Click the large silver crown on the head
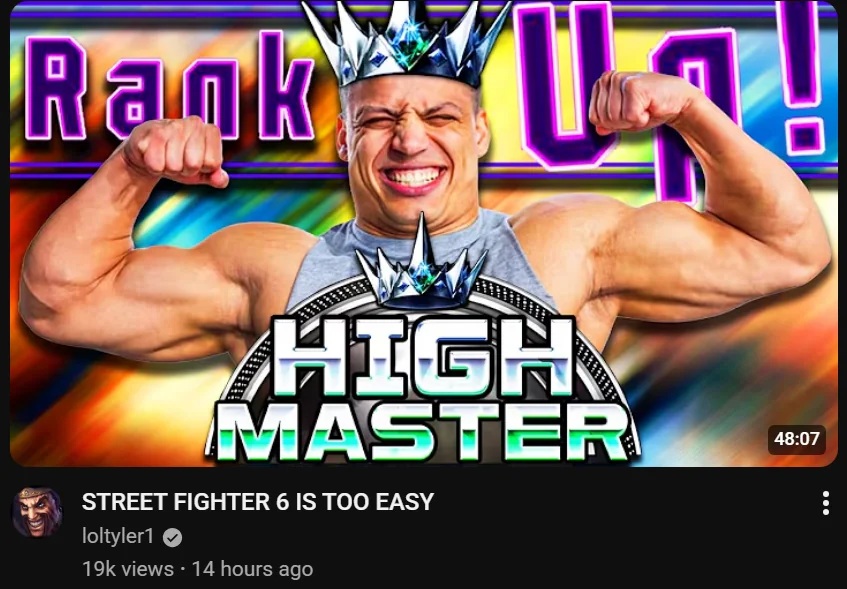Screen dimensions: 847x589 405,43
